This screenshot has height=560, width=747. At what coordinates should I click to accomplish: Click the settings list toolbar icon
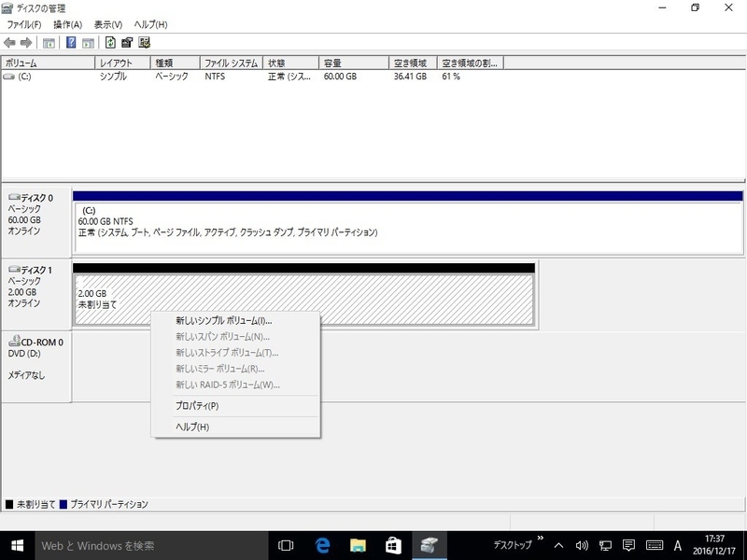[145, 43]
